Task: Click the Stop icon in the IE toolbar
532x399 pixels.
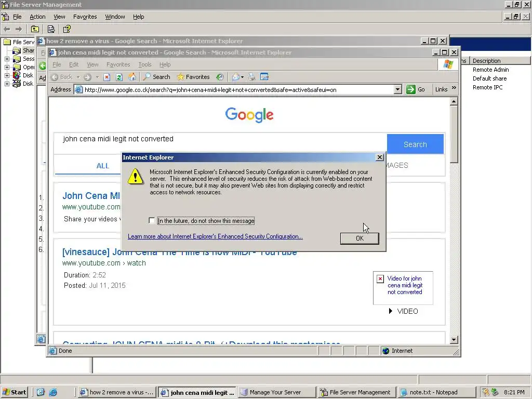Action: click(x=107, y=77)
